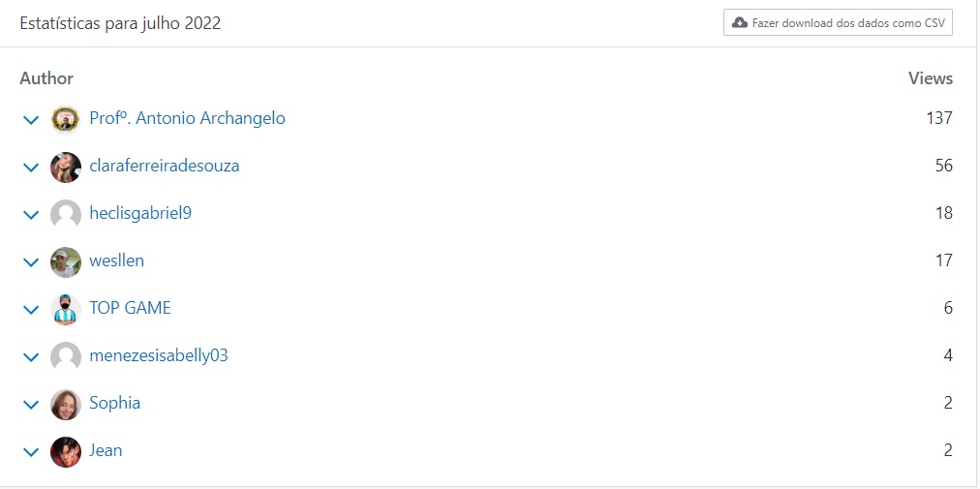Expand the claraferreiradesouza row chevron
Image resolution: width=980 pixels, height=489 pixels.
click(30, 168)
